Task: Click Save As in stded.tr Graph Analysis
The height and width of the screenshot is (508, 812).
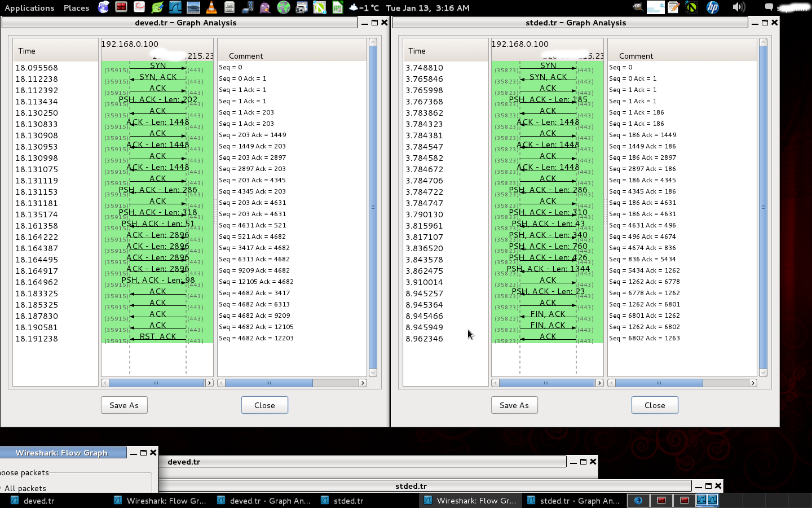Action: click(514, 405)
